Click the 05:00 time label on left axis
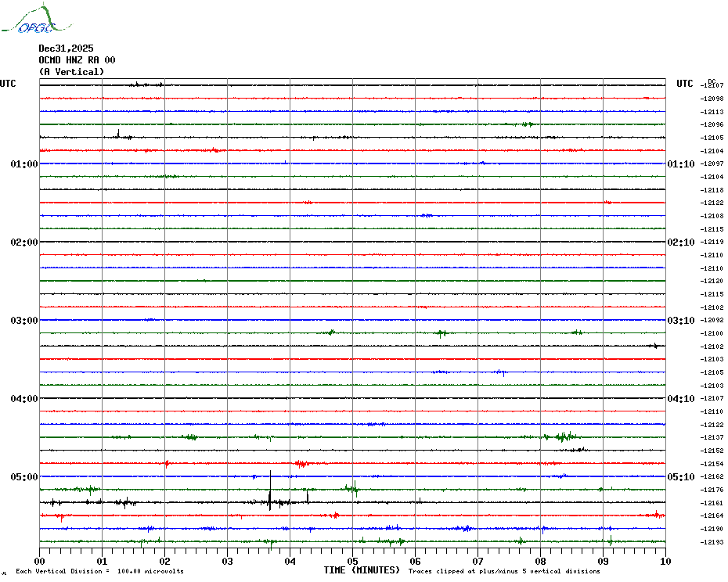Viewport: 728px width, 582px height. tap(24, 477)
